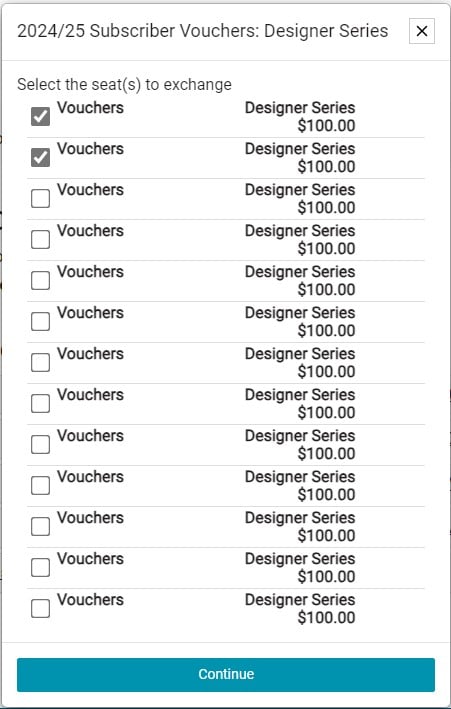Check the fourth voucher checkbox
The width and height of the screenshot is (451, 709).
[40, 240]
